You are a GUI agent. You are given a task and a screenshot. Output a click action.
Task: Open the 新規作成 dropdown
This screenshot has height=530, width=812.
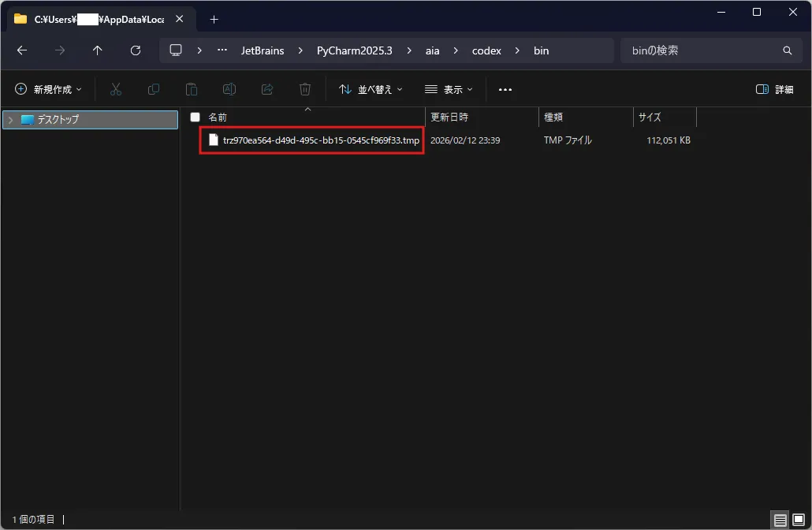pyautogui.click(x=49, y=90)
